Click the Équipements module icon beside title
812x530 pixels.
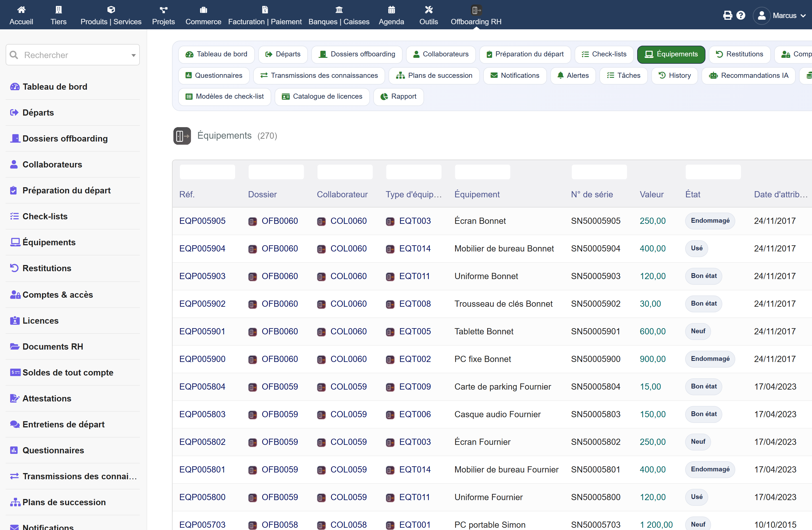coord(182,136)
